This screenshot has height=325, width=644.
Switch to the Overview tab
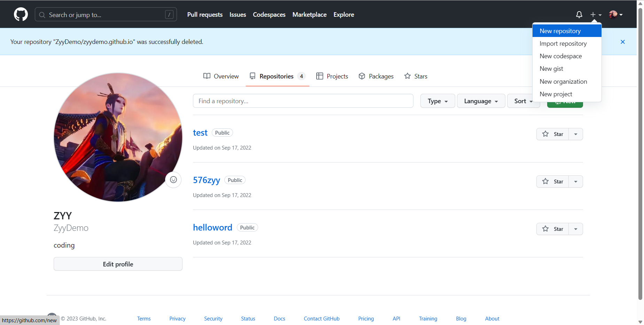pyautogui.click(x=221, y=76)
